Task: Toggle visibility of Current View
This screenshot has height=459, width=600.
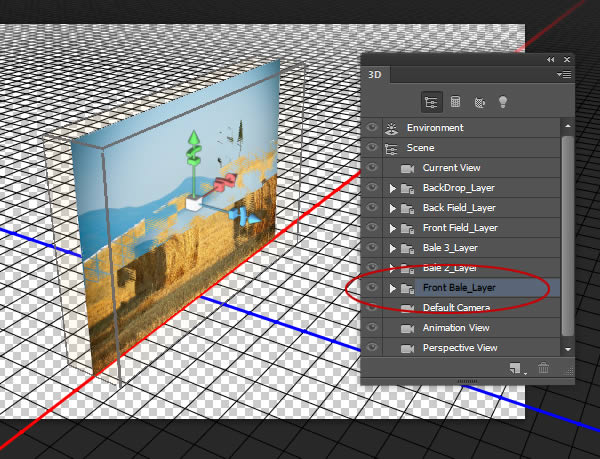Action: tap(372, 167)
